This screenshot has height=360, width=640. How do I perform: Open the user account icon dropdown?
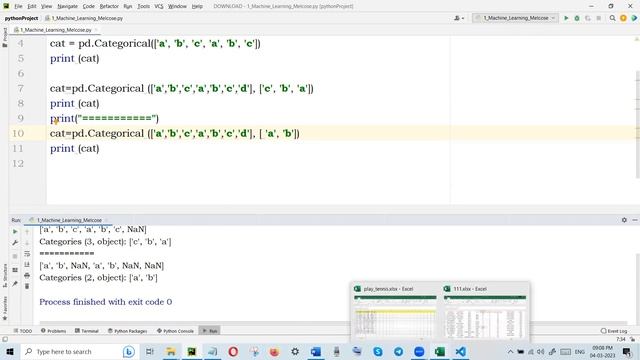459,18
